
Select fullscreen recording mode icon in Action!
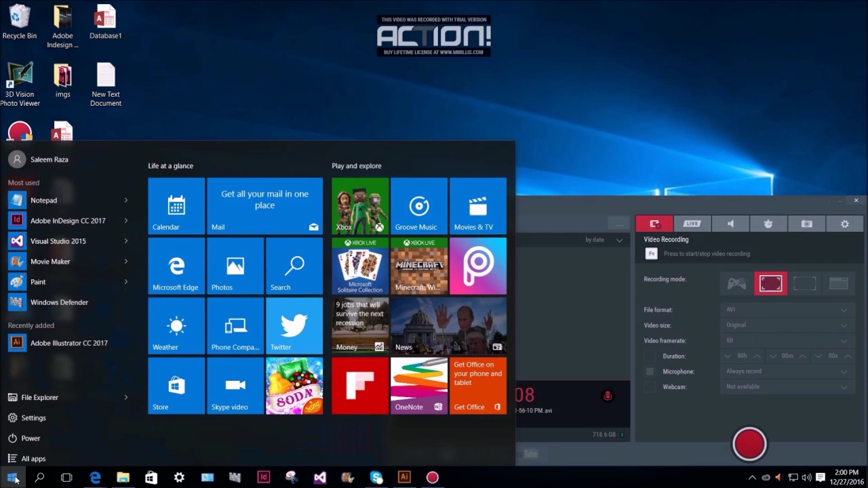click(770, 283)
